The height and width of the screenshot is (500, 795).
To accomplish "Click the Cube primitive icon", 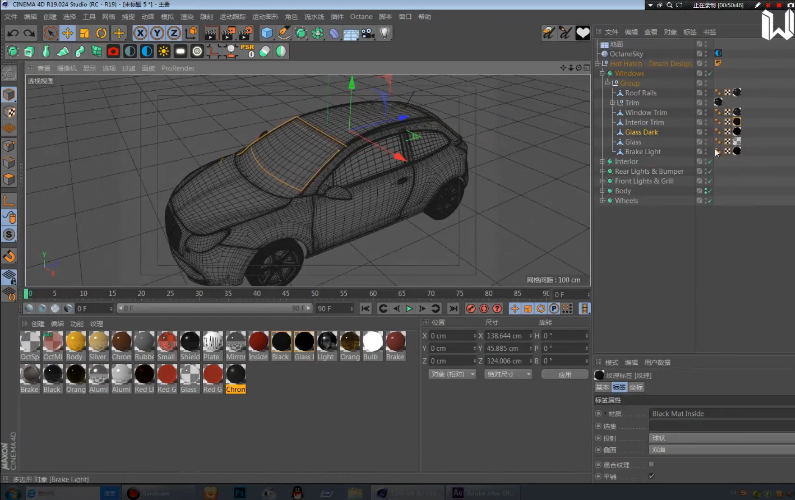I will tap(267, 33).
